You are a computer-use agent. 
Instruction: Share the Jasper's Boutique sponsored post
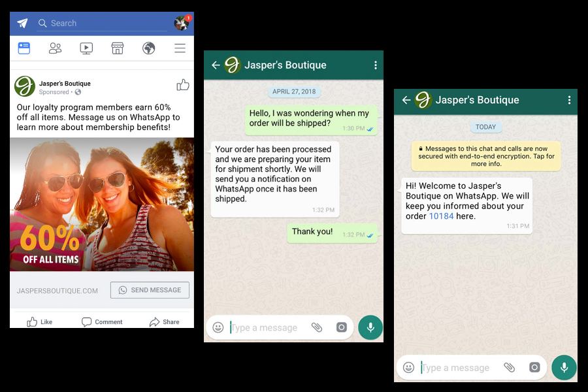(164, 321)
